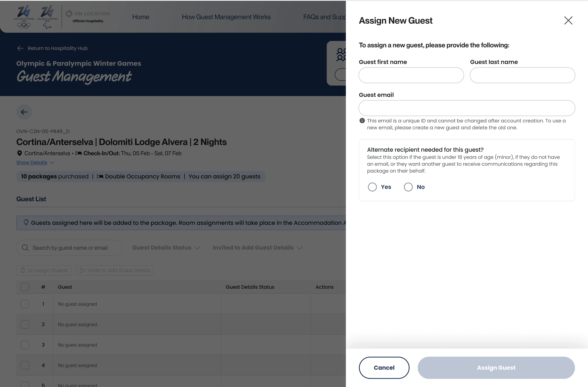Viewport: 588px width, 387px height.
Task: Click the send icon in Invite button
Action: [x=83, y=270]
